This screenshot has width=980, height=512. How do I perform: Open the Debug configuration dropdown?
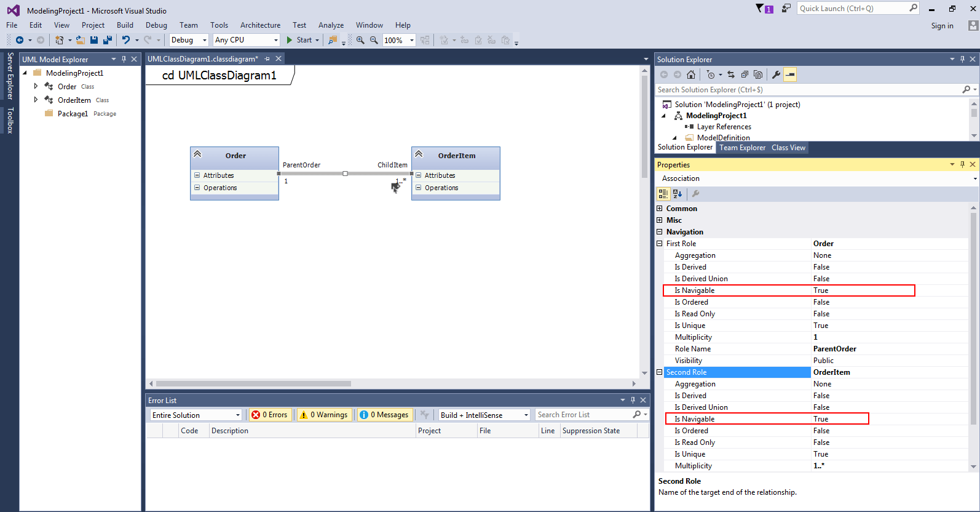click(x=189, y=40)
